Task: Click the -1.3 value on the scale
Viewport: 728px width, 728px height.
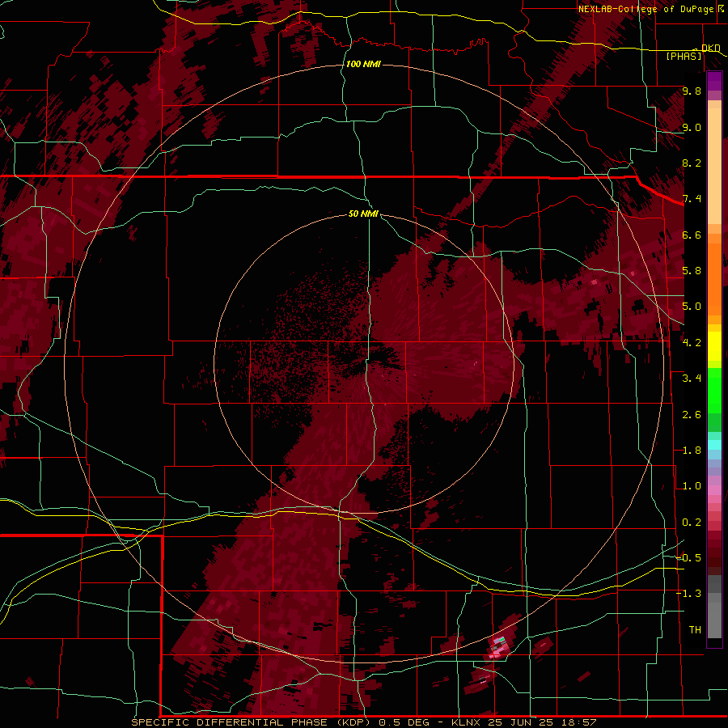Action: pos(688,594)
